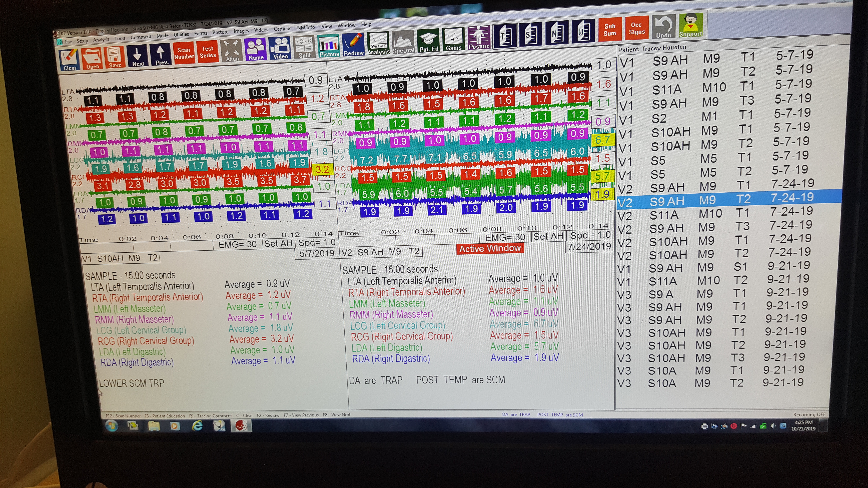Open the NM Info menu
The height and width of the screenshot is (488, 868).
point(306,27)
